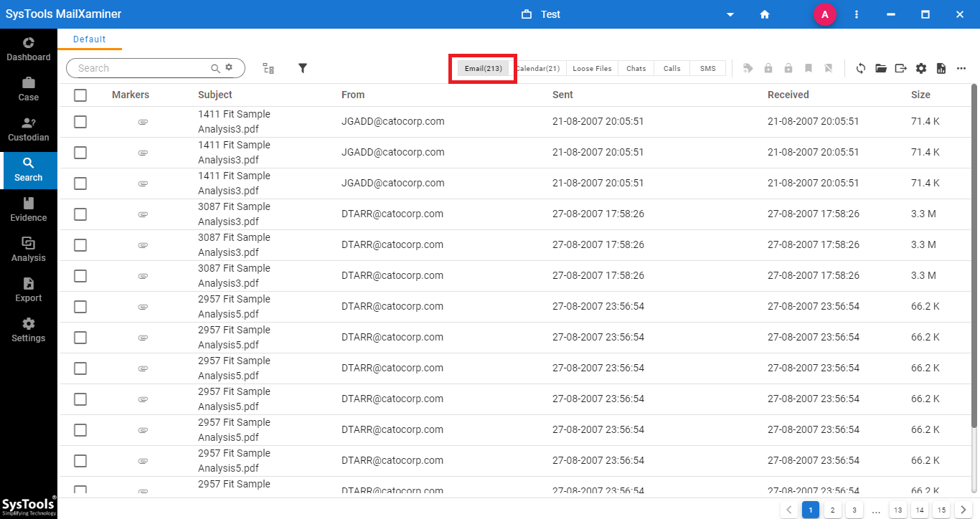Switch to the Loose Files tab

[x=592, y=68]
